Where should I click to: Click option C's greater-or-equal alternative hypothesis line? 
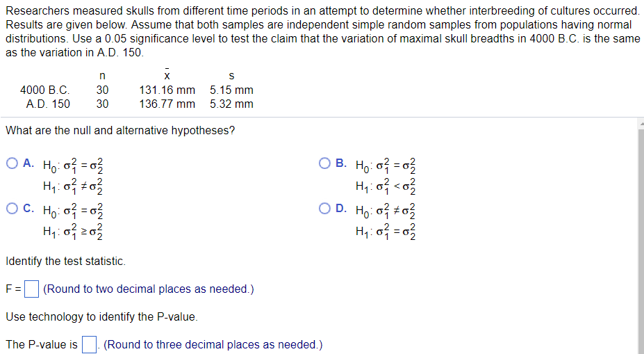point(73,231)
